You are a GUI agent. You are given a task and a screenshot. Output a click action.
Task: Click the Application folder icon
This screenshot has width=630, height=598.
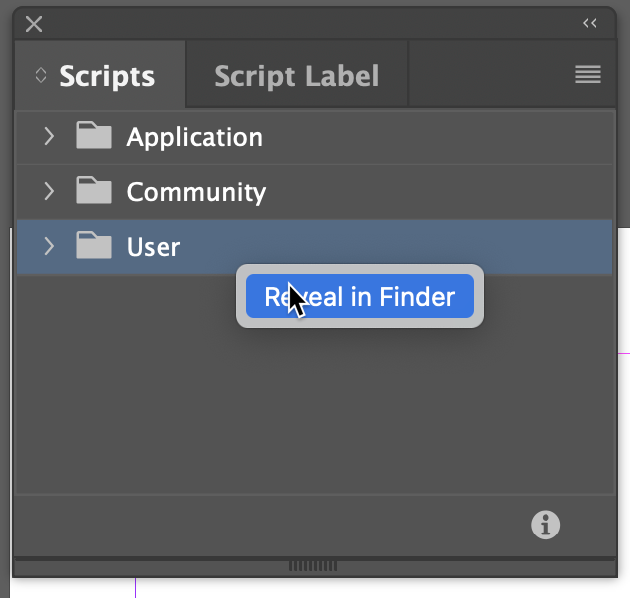point(94,137)
